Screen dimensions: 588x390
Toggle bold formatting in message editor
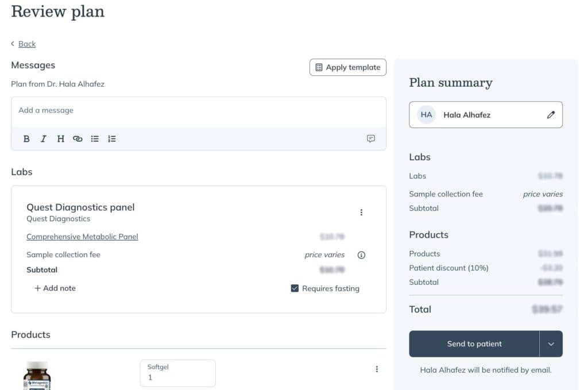click(26, 139)
